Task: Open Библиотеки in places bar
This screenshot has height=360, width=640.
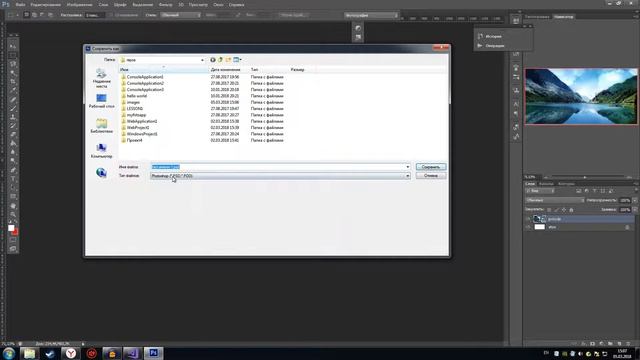Action: point(101,126)
